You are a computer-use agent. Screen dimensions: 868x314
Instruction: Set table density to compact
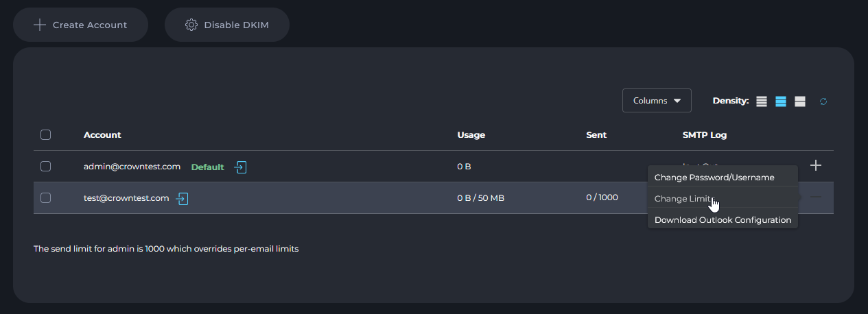762,101
